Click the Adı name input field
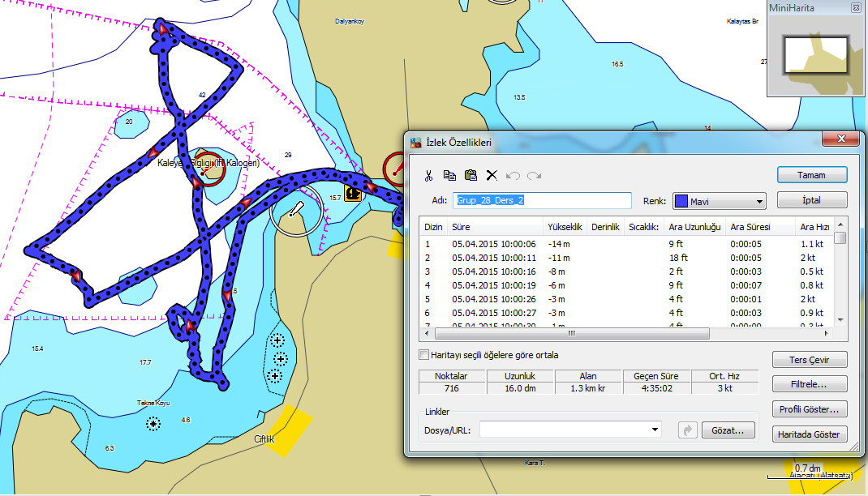The image size is (868, 496). [x=542, y=200]
